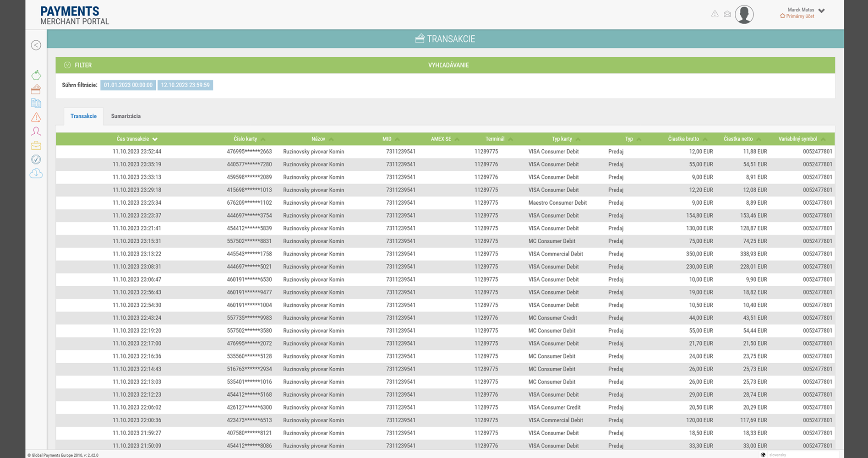Click the 120,00 EUR gross amount
868x458 pixels.
pyautogui.click(x=699, y=421)
